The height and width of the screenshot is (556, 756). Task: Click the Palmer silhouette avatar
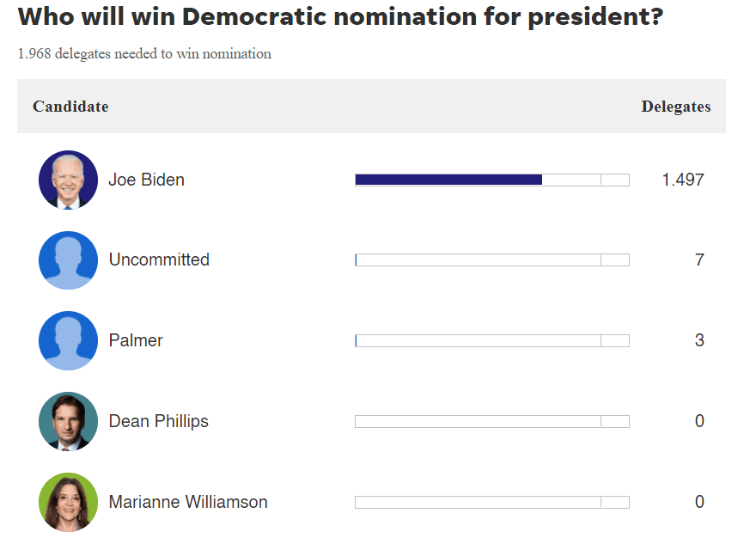68,340
